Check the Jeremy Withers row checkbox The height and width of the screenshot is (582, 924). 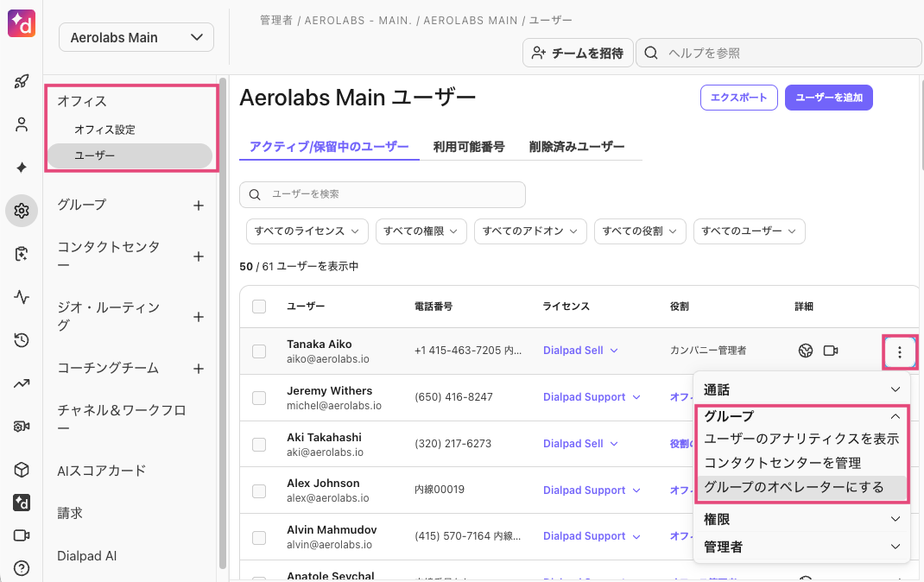click(259, 397)
